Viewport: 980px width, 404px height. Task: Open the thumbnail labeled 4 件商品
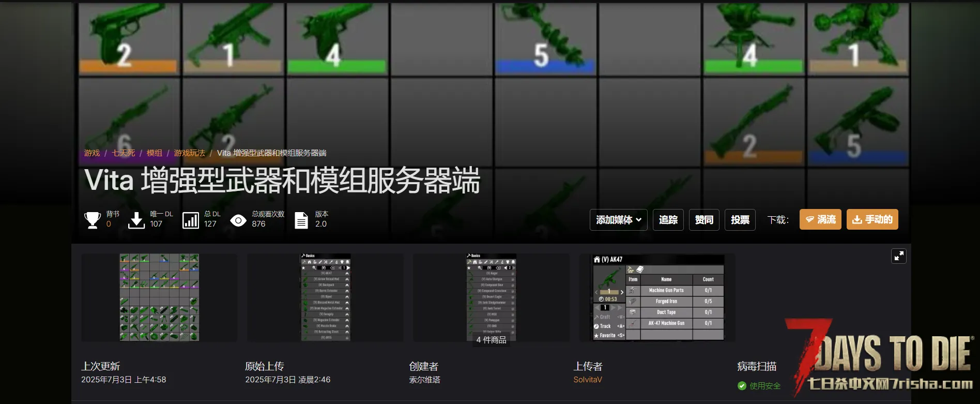pyautogui.click(x=492, y=297)
